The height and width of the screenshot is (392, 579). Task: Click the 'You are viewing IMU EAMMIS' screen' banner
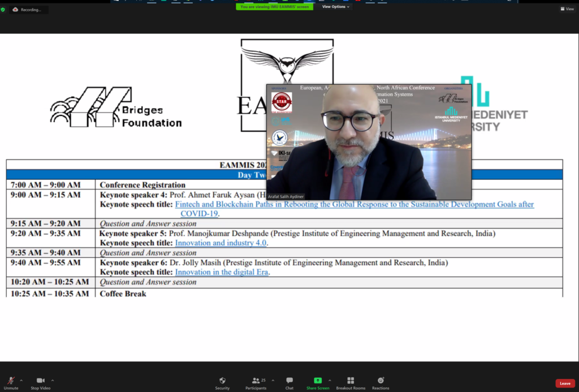click(274, 7)
